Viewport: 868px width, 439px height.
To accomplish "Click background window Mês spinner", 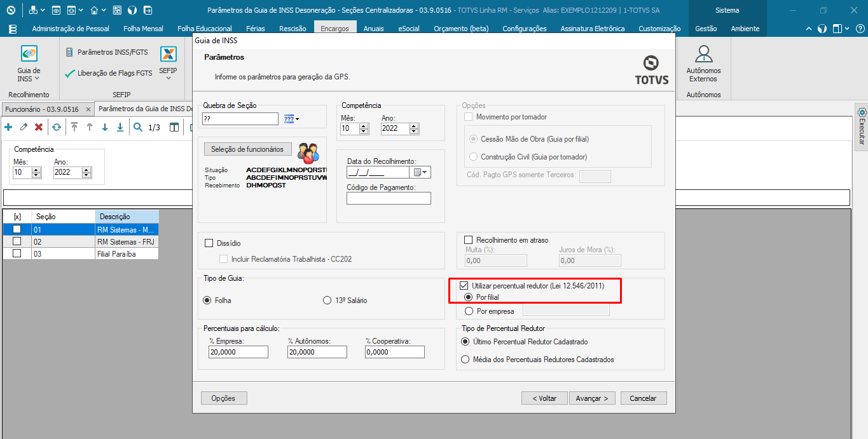I will click(x=36, y=172).
